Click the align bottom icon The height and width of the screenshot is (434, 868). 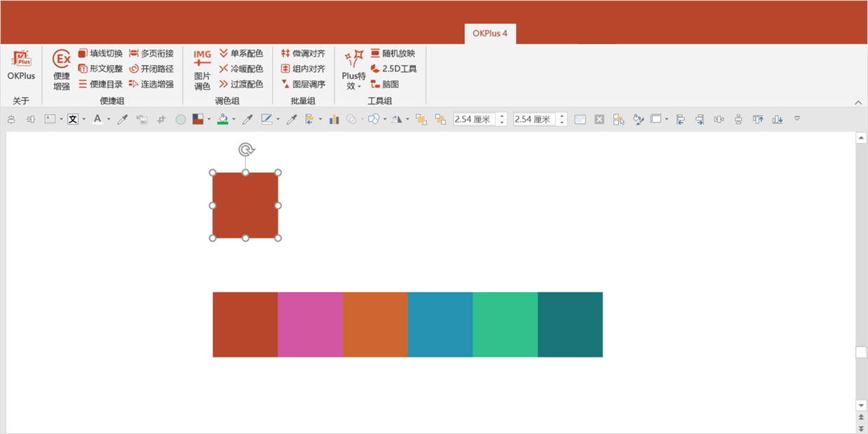click(778, 119)
